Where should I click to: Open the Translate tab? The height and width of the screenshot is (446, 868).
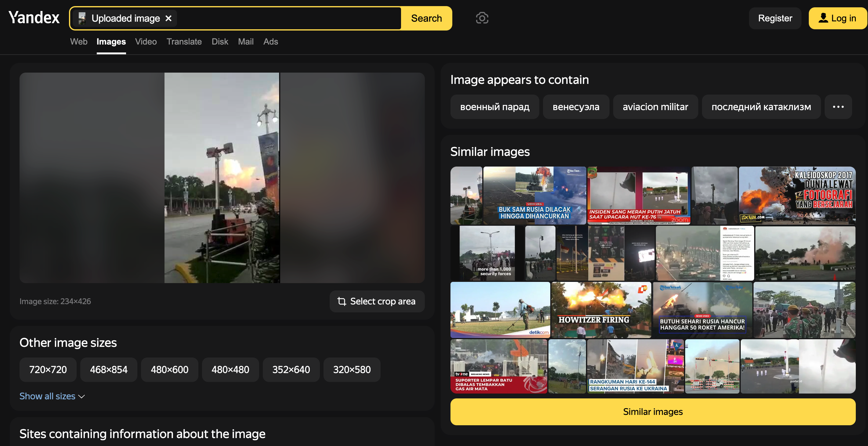click(184, 42)
